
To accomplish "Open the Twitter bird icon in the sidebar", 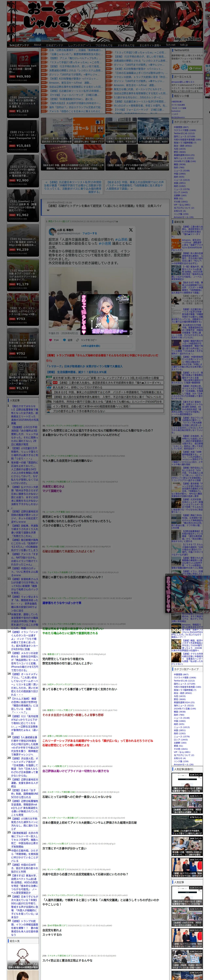I will click(x=184, y=67).
